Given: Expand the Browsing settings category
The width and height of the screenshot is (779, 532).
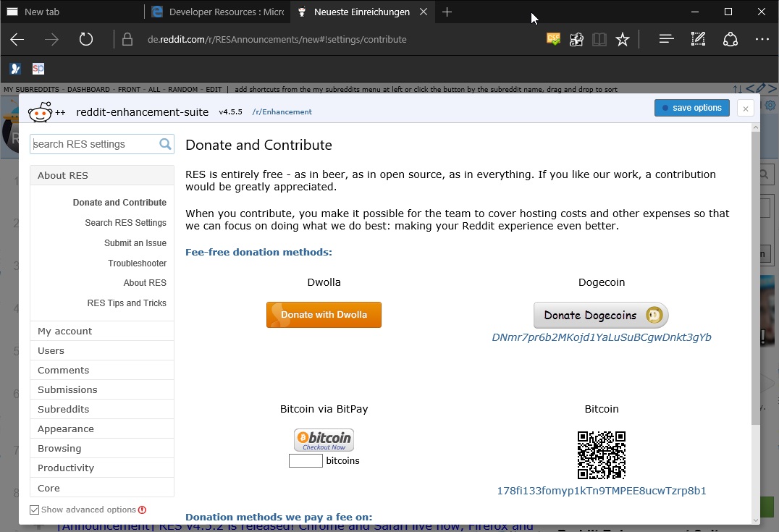Looking at the screenshot, I should coord(102,448).
